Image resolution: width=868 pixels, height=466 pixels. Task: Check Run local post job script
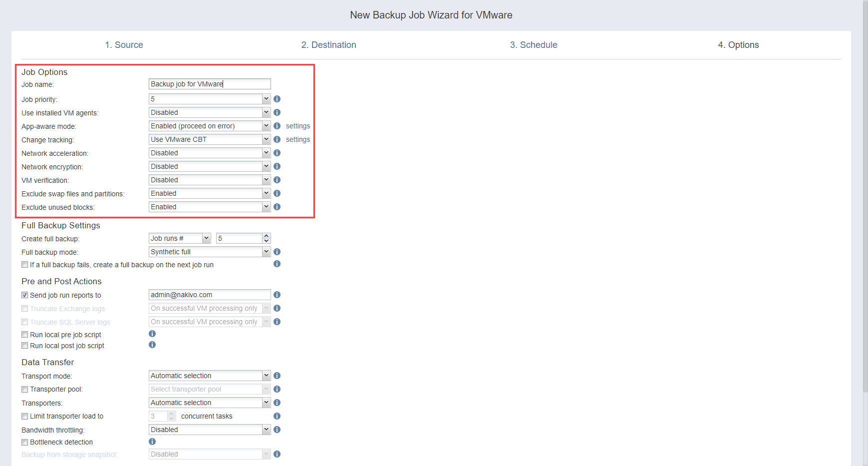pos(24,346)
